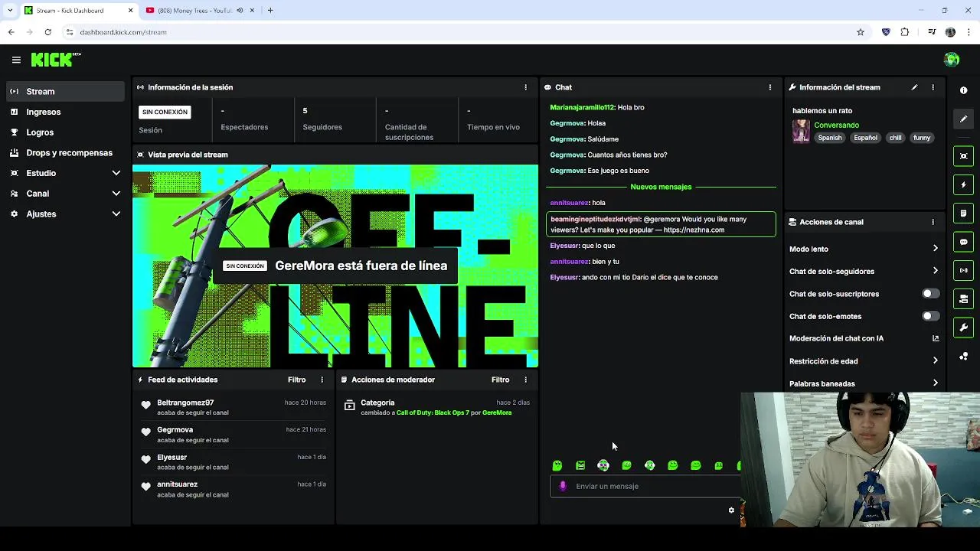Open moderación del chat con IA external link
The image size is (980, 551).
[935, 338]
